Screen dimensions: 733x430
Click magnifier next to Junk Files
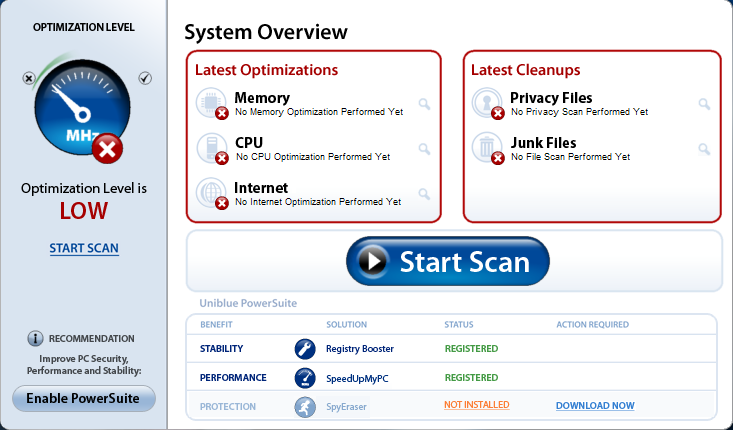click(x=704, y=149)
